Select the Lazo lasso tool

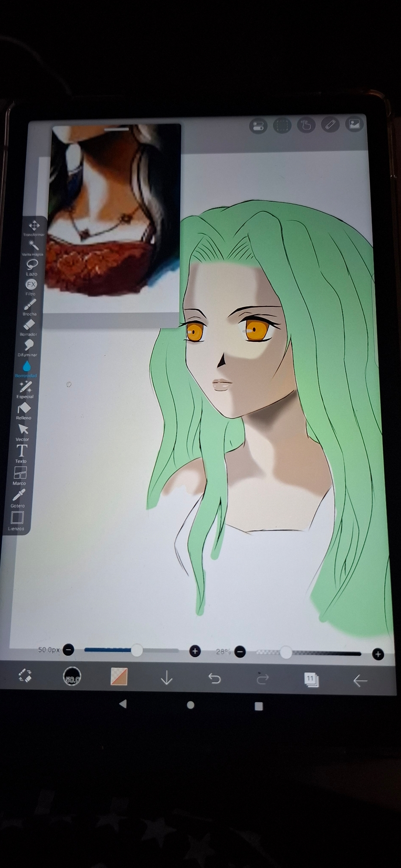coord(32,264)
